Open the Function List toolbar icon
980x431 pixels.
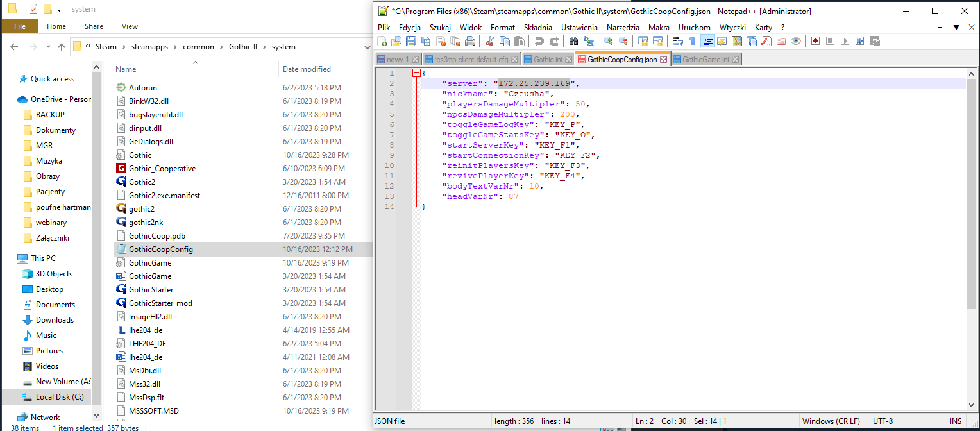point(766,41)
